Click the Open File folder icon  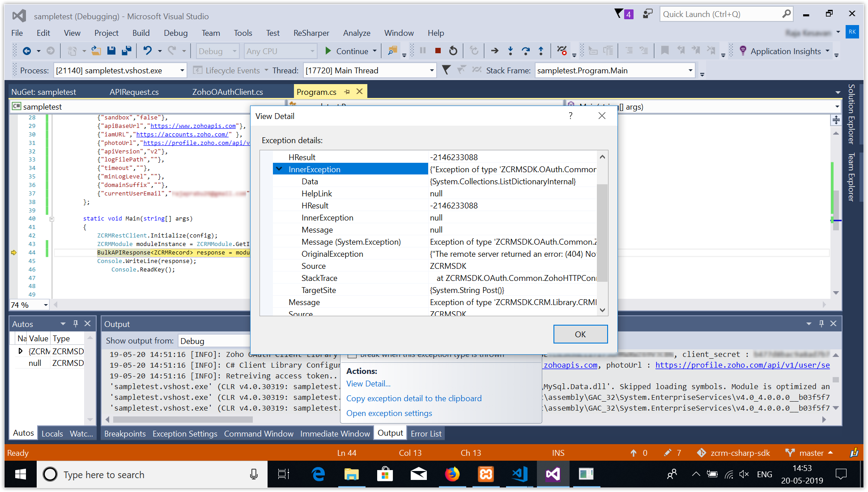coord(96,51)
